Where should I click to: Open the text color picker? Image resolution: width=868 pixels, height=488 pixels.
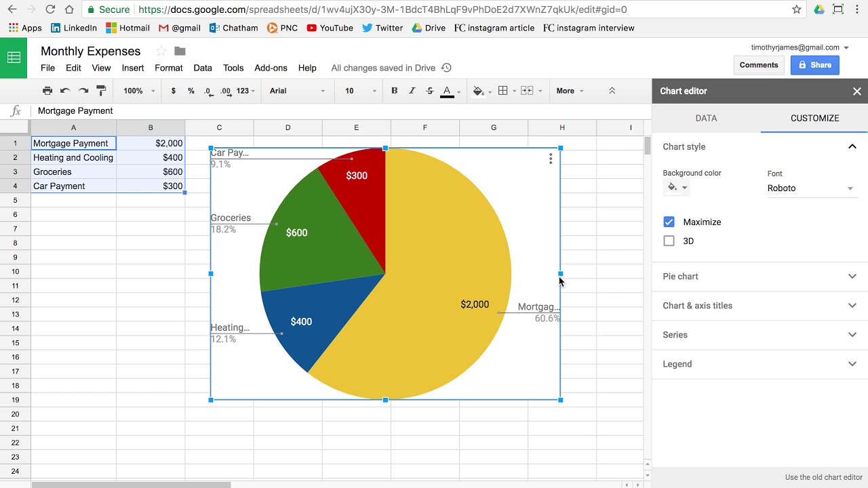[450, 91]
